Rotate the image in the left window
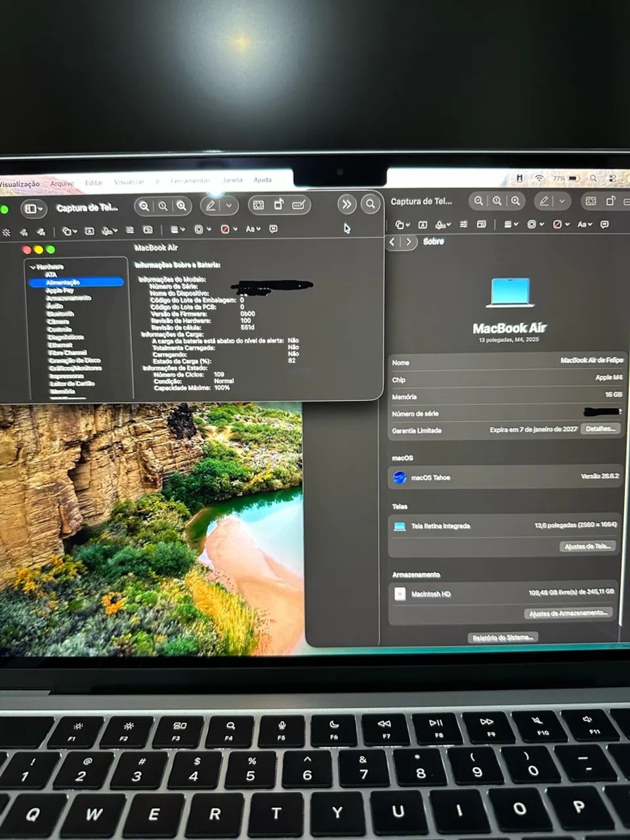The height and width of the screenshot is (840, 630). tap(278, 205)
